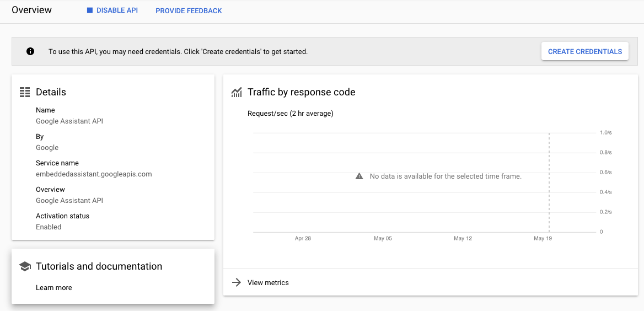The width and height of the screenshot is (644, 311).
Task: Click the Disable API stop square icon
Action: click(90, 10)
